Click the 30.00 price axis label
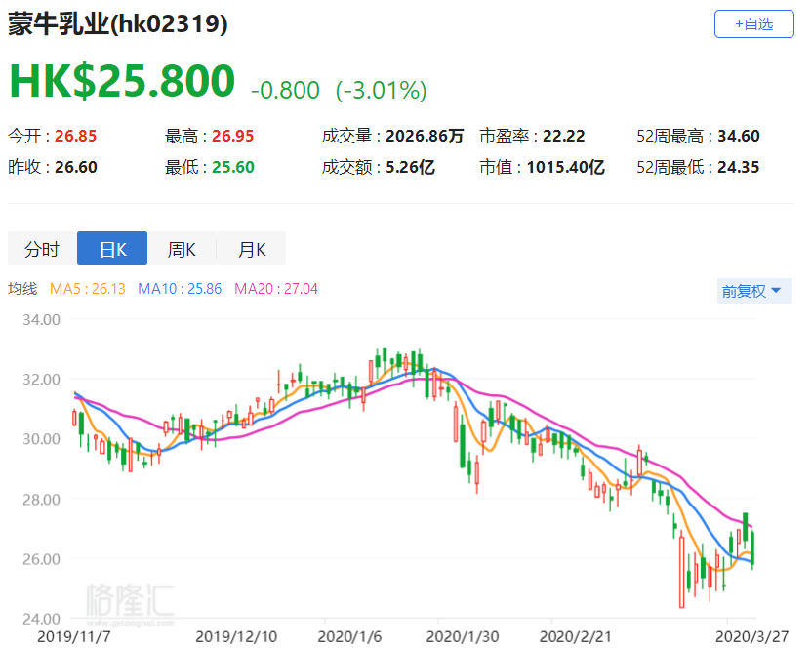 [41, 439]
